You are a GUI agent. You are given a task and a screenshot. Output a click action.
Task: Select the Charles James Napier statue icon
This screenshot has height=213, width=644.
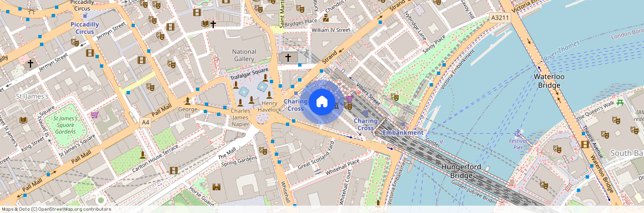pyautogui.click(x=240, y=103)
